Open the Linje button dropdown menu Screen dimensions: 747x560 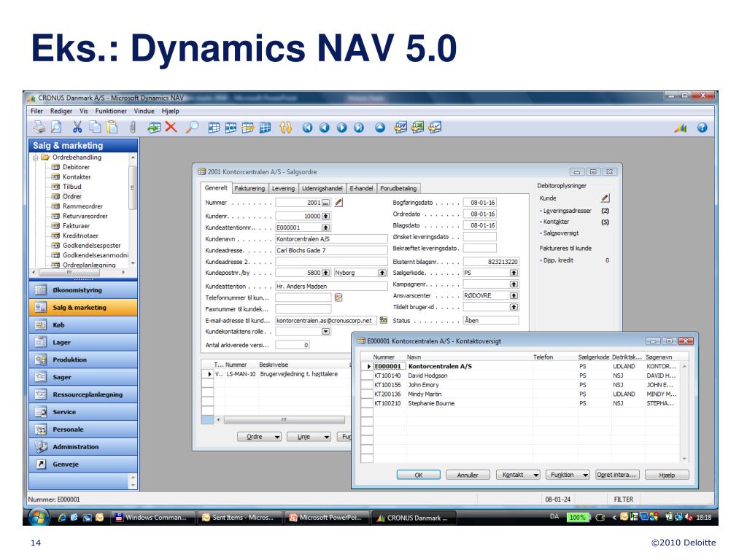coord(326,437)
